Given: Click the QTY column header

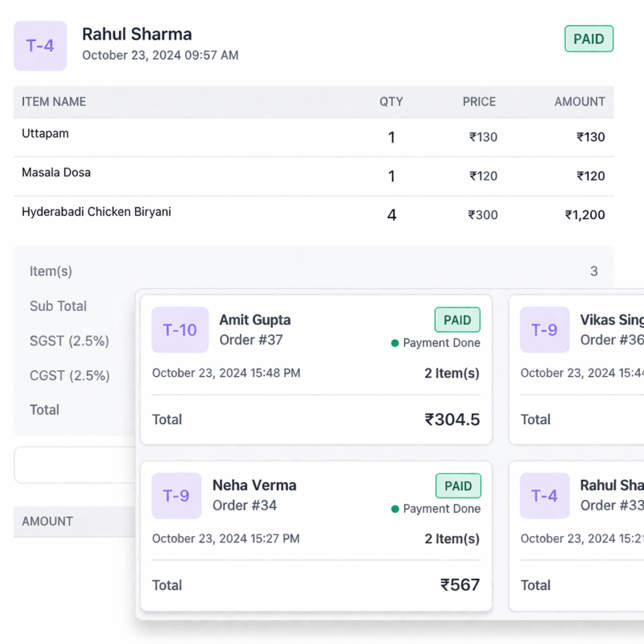Looking at the screenshot, I should click(391, 101).
